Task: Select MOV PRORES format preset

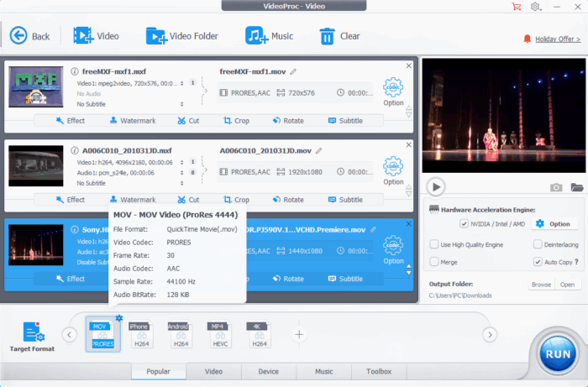Action: click(x=102, y=335)
